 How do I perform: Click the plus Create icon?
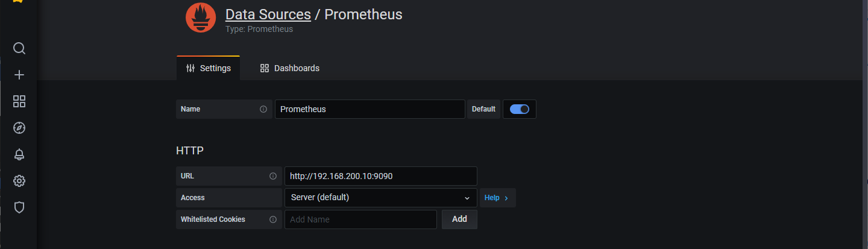pyautogui.click(x=19, y=75)
